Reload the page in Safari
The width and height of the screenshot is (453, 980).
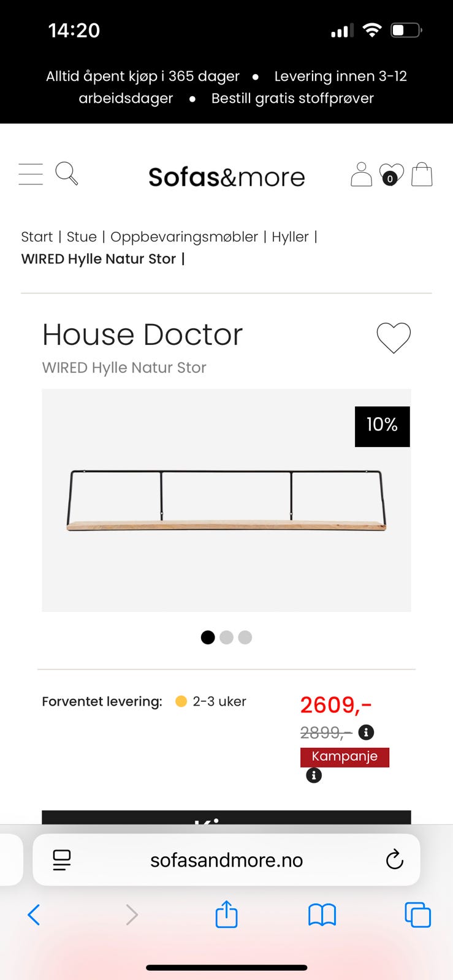[x=394, y=860]
